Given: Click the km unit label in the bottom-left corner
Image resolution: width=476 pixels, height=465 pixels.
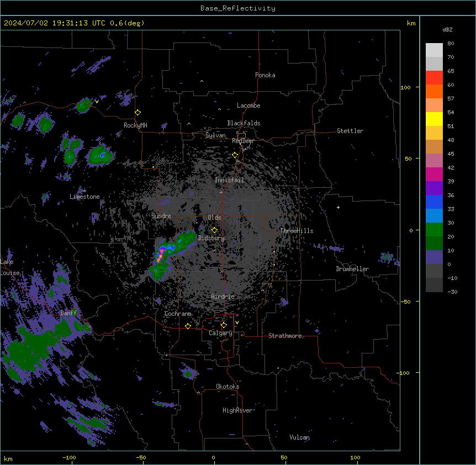Looking at the screenshot, I should pos(8,459).
